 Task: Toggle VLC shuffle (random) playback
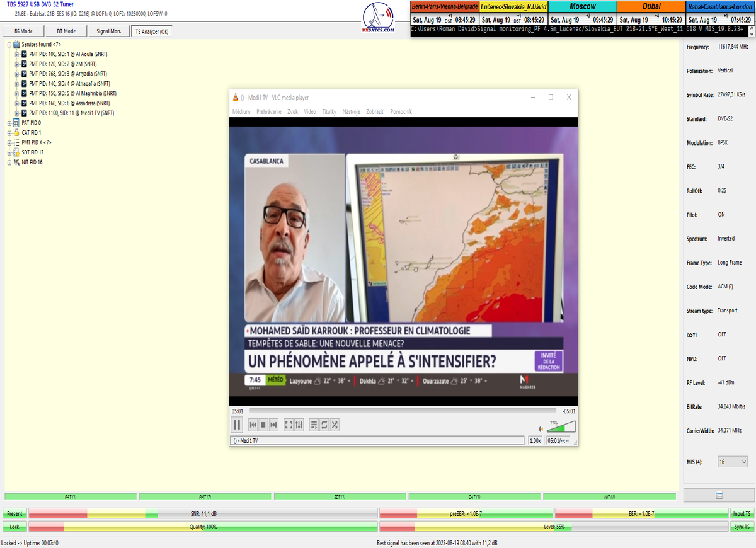335,425
